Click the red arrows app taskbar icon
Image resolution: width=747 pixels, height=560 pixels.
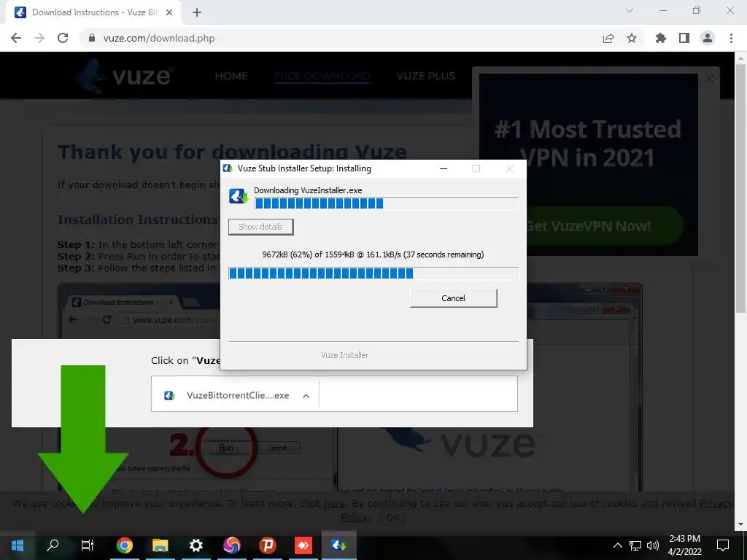tap(303, 545)
